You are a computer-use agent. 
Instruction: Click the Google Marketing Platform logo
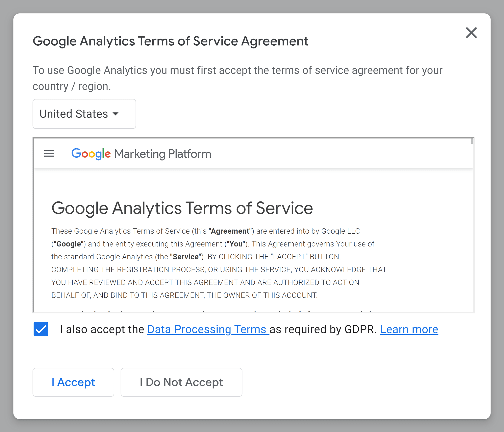tap(141, 154)
